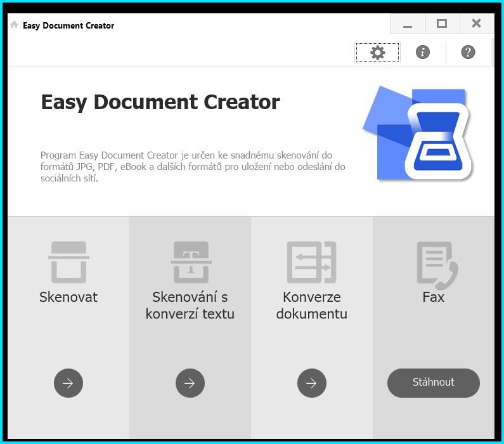Select the Skenovat scanner icon
The height and width of the screenshot is (444, 504).
[x=68, y=262]
